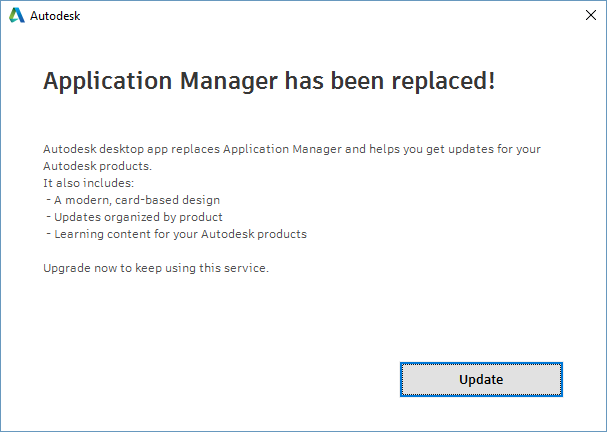Select the word 'replaced!' in the heading
Image resolution: width=607 pixels, height=432 pixels.
point(443,81)
